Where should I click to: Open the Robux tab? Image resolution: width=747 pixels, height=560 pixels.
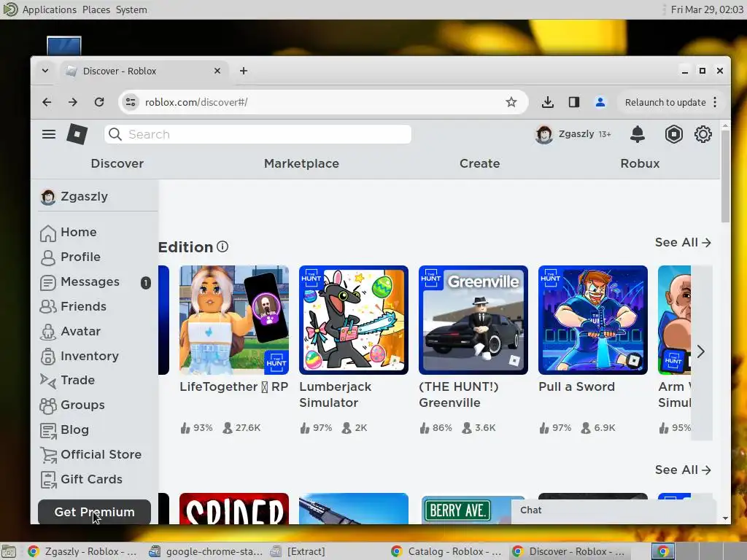(x=640, y=163)
